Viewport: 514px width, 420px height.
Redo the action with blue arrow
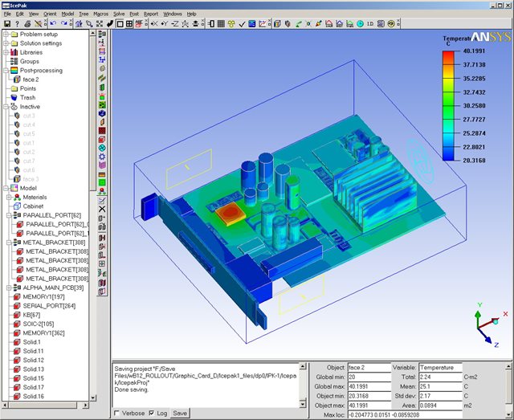(63, 23)
